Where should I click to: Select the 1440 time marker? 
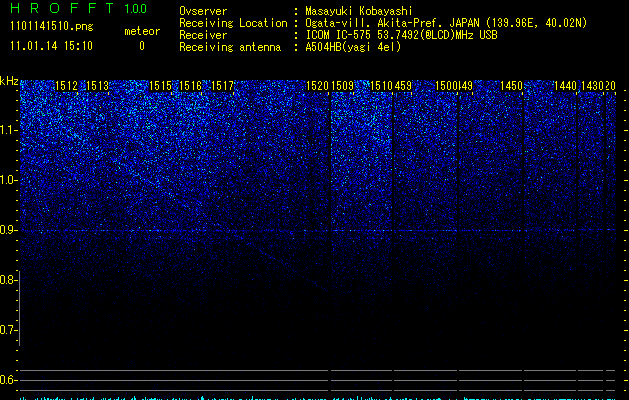[x=566, y=86]
